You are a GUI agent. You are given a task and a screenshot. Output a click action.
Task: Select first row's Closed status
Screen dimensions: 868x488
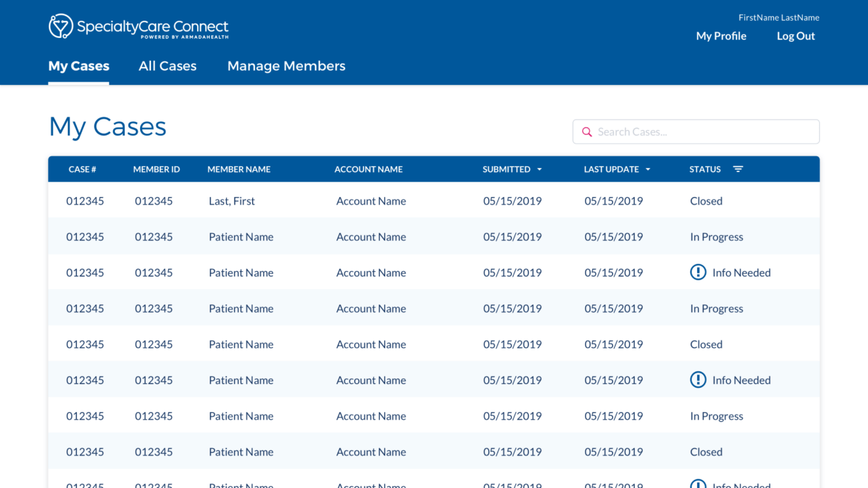(706, 201)
